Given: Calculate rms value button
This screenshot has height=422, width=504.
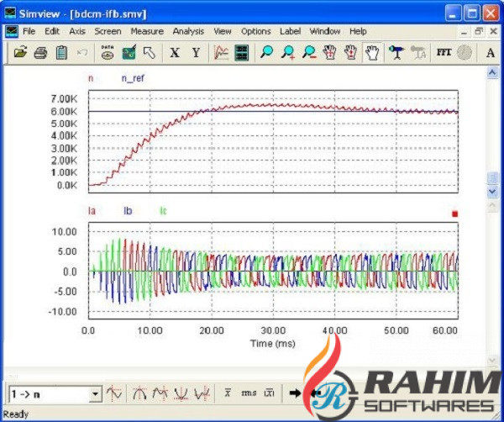Looking at the screenshot, I should pos(249,393).
